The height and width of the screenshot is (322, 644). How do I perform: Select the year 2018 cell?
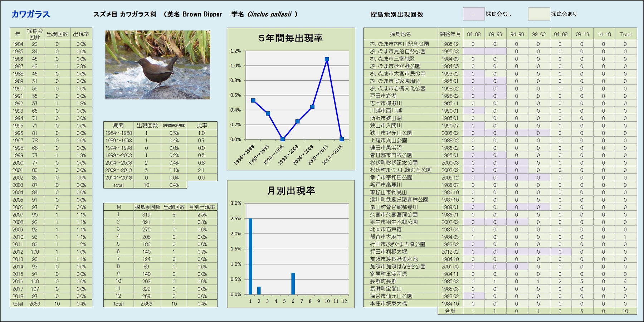tap(18, 297)
